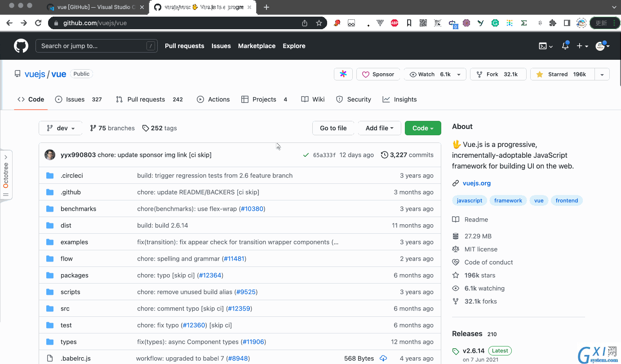The width and height of the screenshot is (621, 364).
Task: Open the user avatar menu
Action: click(603, 46)
